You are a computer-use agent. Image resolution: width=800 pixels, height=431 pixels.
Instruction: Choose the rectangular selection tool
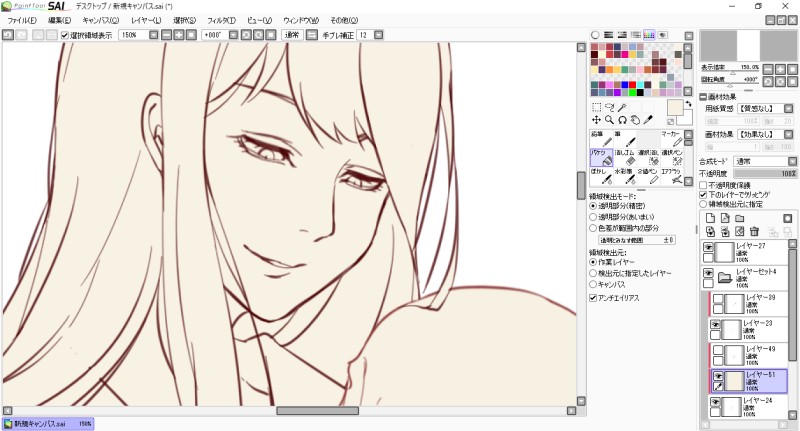596,107
